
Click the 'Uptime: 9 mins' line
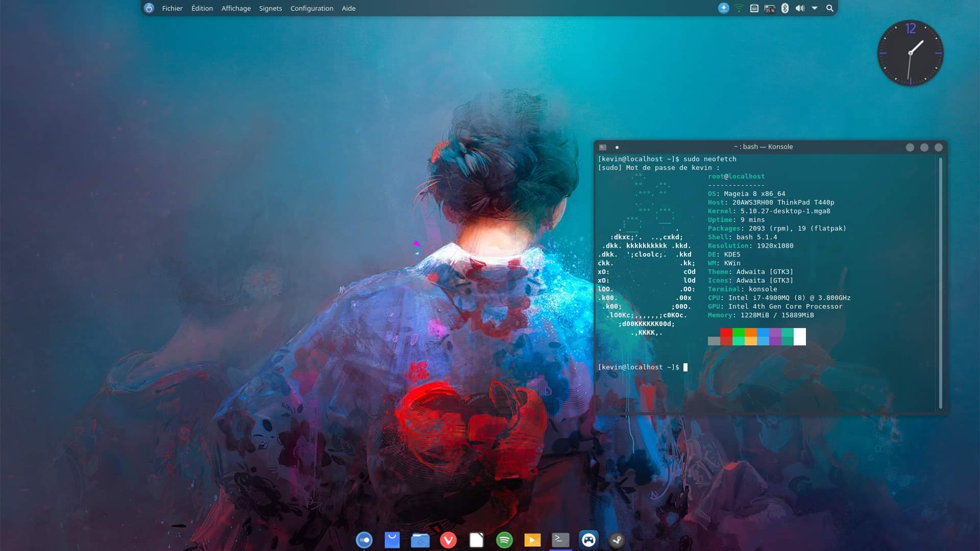[x=736, y=220]
